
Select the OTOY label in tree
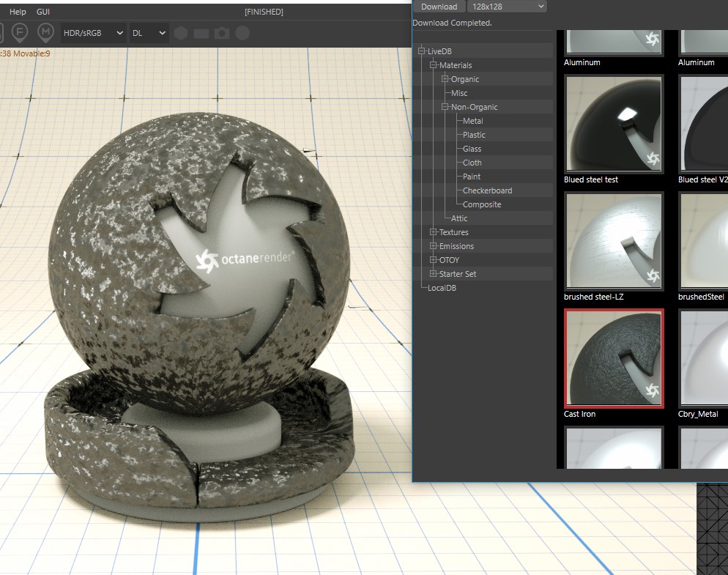449,260
